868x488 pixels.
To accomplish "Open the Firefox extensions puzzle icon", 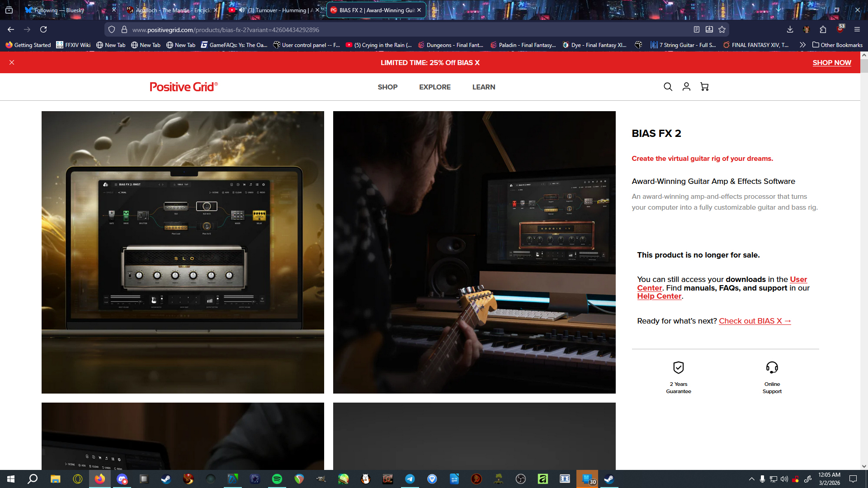I will point(823,29).
